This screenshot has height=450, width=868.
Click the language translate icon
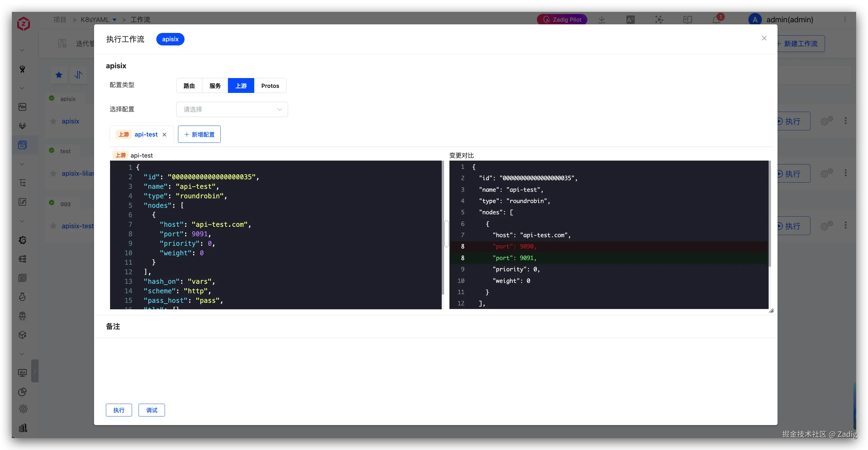(630, 20)
